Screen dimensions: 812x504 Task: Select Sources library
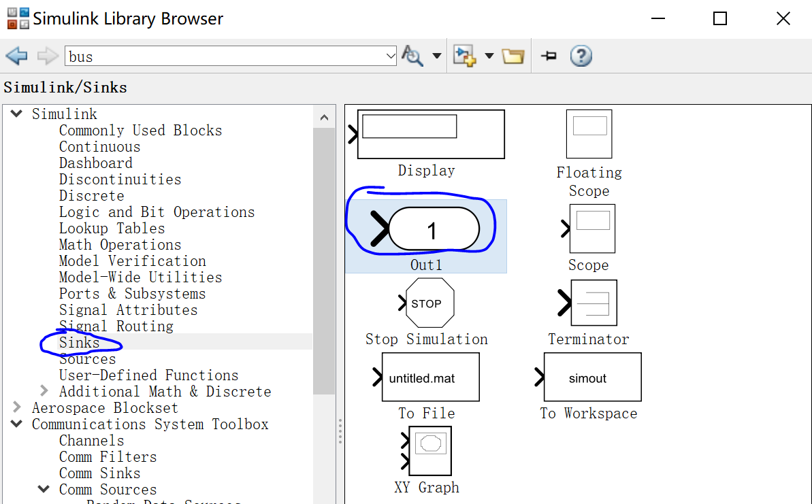(88, 358)
